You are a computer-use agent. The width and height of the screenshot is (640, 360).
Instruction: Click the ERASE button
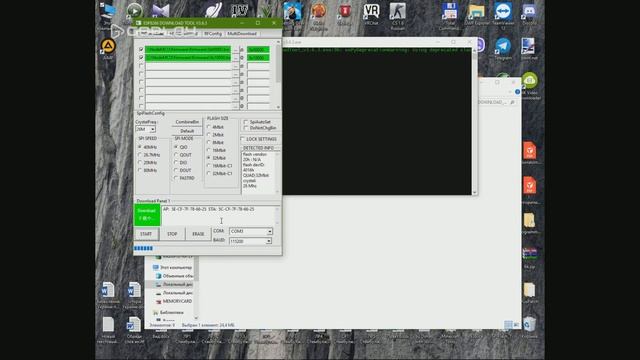[x=198, y=234]
